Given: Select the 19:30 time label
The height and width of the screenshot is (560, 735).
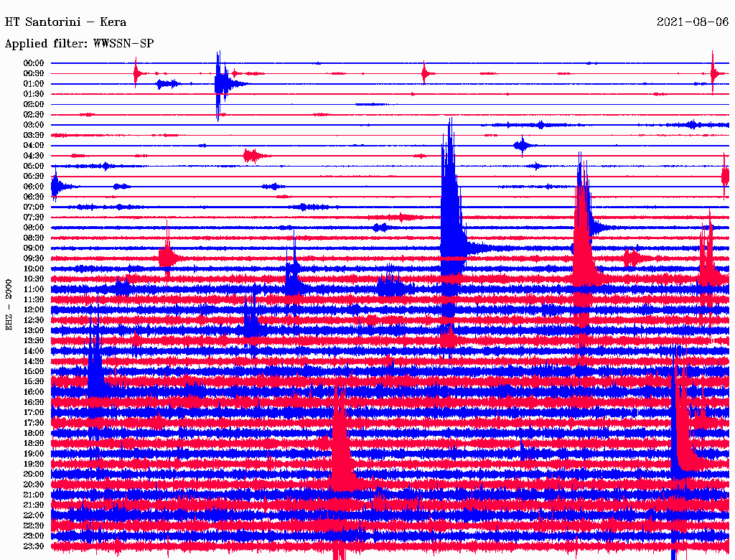Looking at the screenshot, I should point(34,464).
